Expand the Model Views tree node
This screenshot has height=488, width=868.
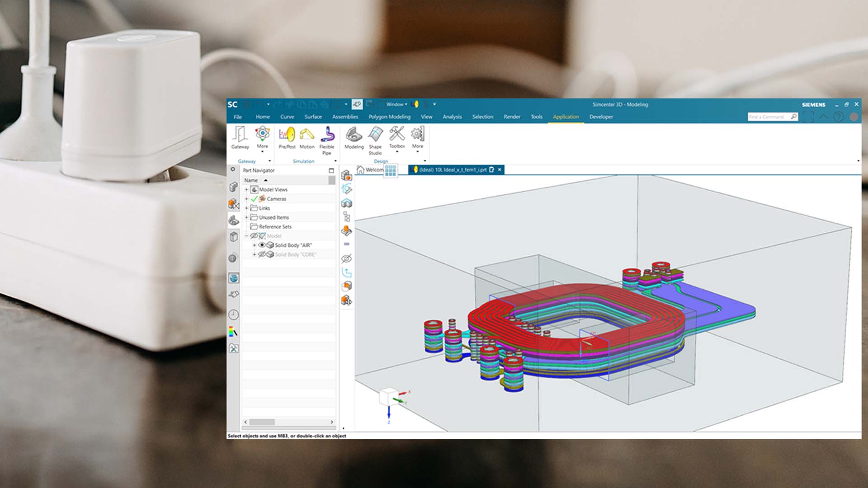tap(246, 189)
